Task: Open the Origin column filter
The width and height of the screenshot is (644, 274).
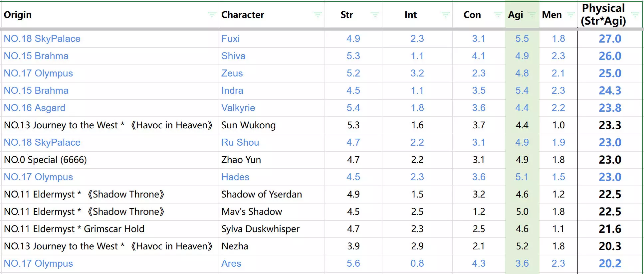Action: coord(212,15)
